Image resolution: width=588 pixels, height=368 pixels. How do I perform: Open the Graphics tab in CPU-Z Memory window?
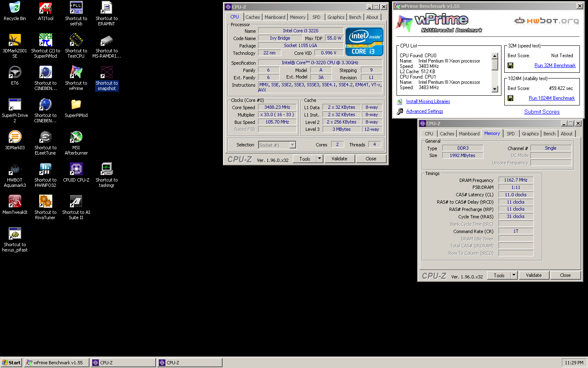pyautogui.click(x=530, y=134)
